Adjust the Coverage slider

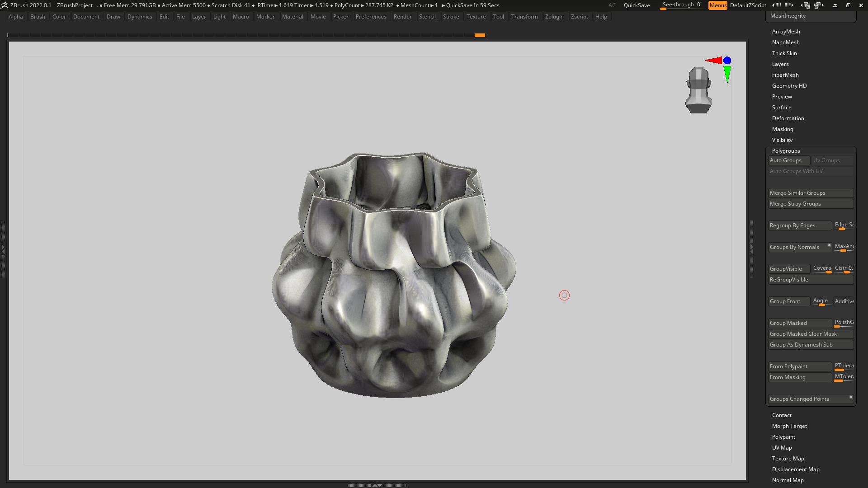pyautogui.click(x=822, y=269)
